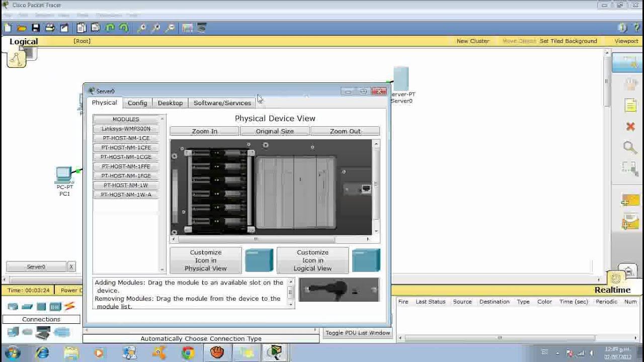Select the Add Complex PDU envelope tool
The height and width of the screenshot is (362, 644).
point(630,222)
